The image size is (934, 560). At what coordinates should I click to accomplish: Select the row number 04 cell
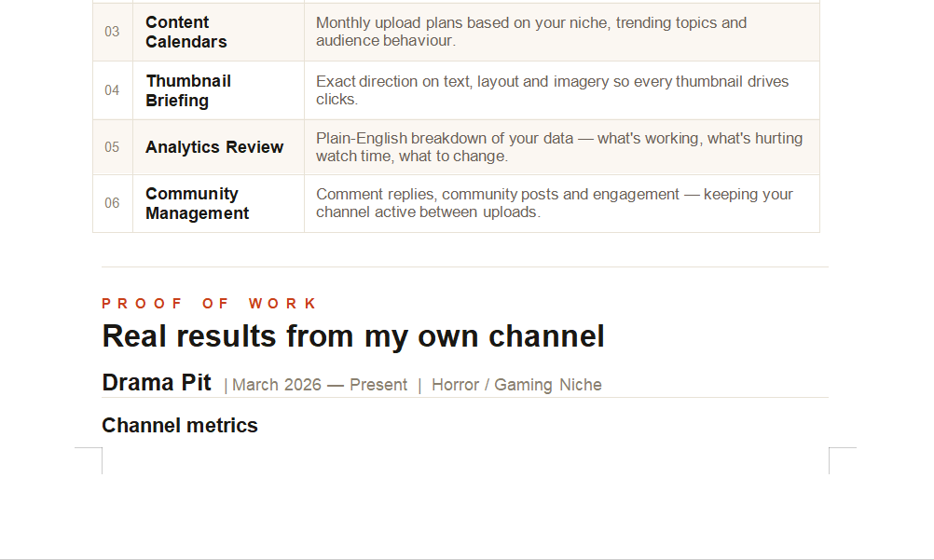[113, 90]
